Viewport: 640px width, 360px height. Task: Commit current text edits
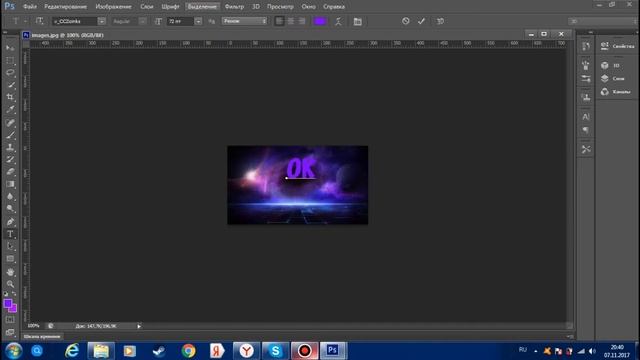421,21
